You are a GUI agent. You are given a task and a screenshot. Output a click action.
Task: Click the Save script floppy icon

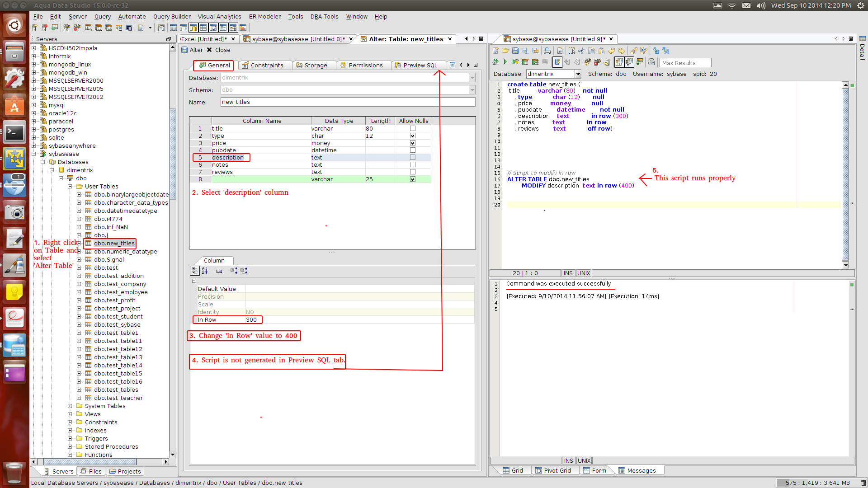(515, 51)
